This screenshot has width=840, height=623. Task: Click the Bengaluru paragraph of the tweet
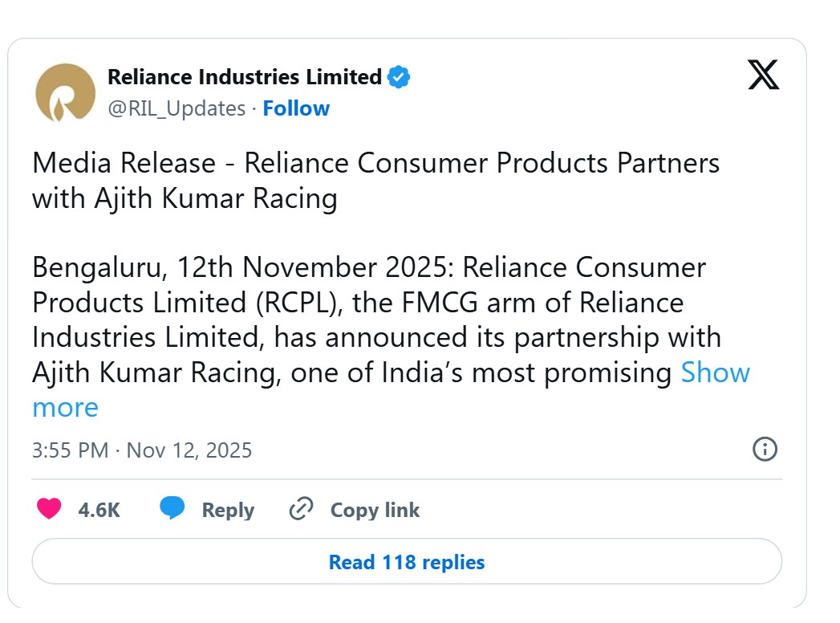pyautogui.click(x=369, y=320)
